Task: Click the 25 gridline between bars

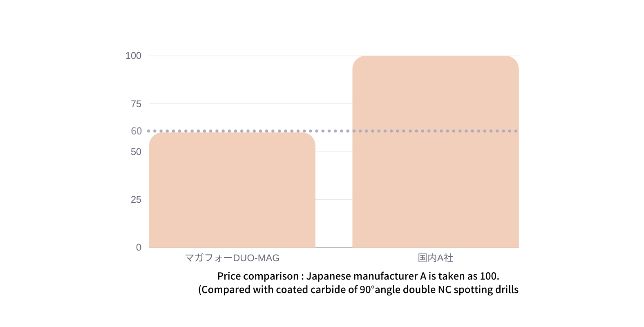Action: [x=334, y=199]
